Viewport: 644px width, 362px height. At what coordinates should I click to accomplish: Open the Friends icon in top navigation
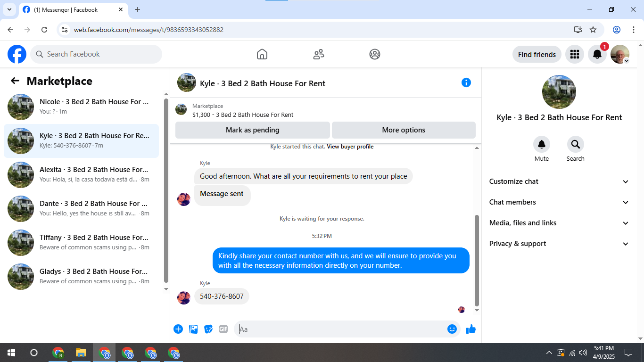pos(319,54)
